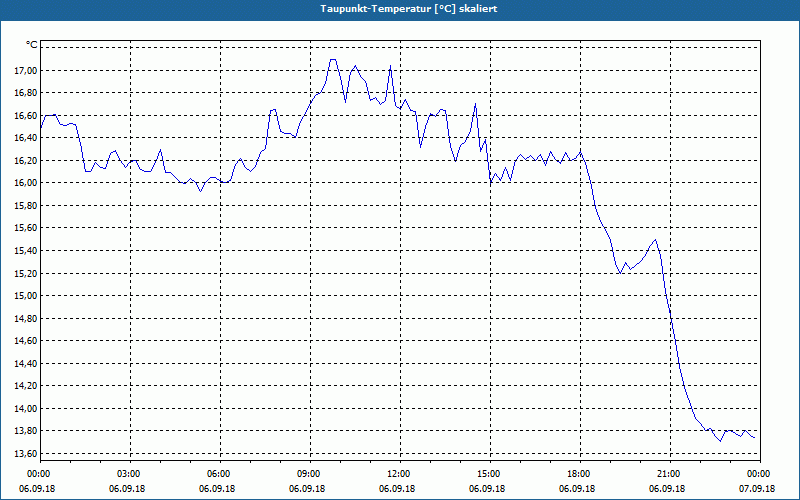The width and height of the screenshot is (800, 500).
Task: Select the 16,00 y-axis label
Action: point(25,183)
